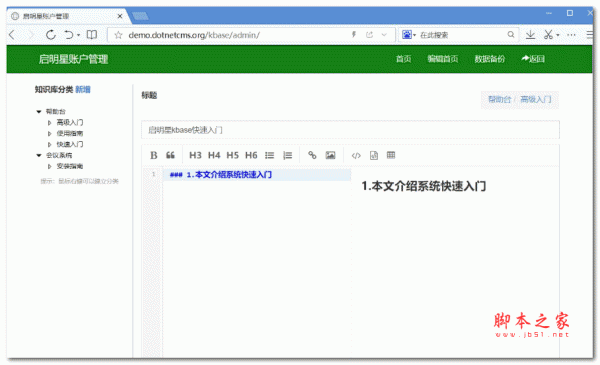The height and width of the screenshot is (365, 600).
Task: Click the file document icon in toolbar
Action: 374,155
